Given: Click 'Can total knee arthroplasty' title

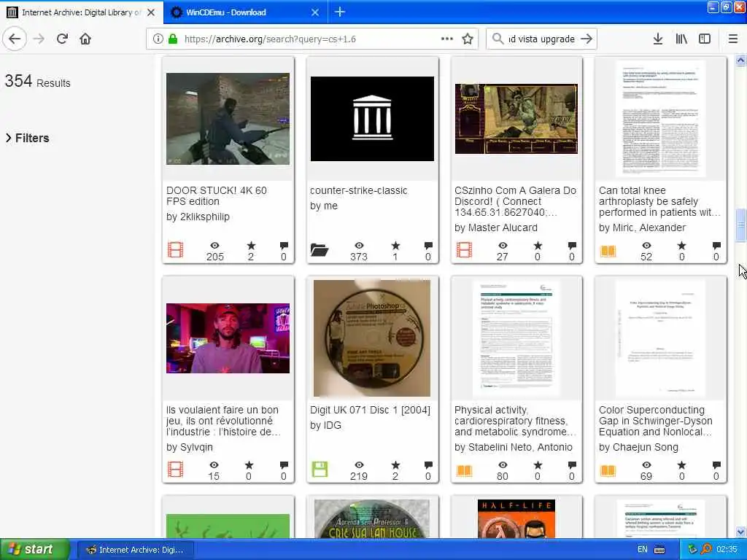Looking at the screenshot, I should (x=659, y=201).
